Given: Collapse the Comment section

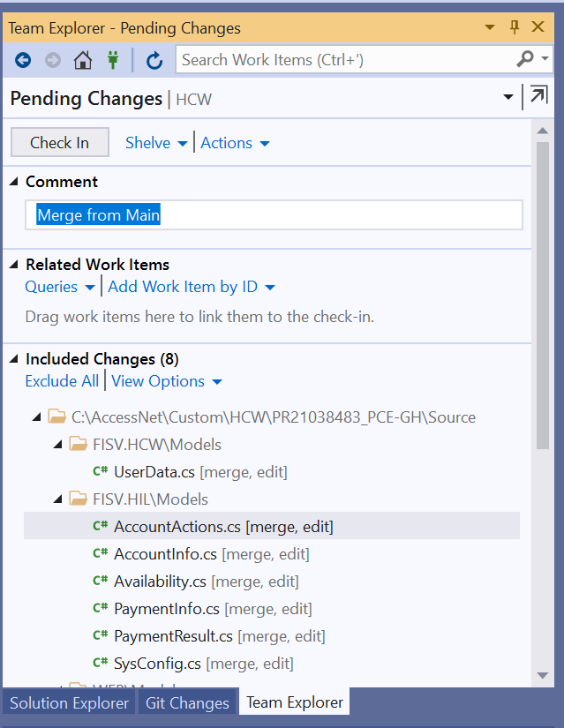Looking at the screenshot, I should tap(14, 181).
